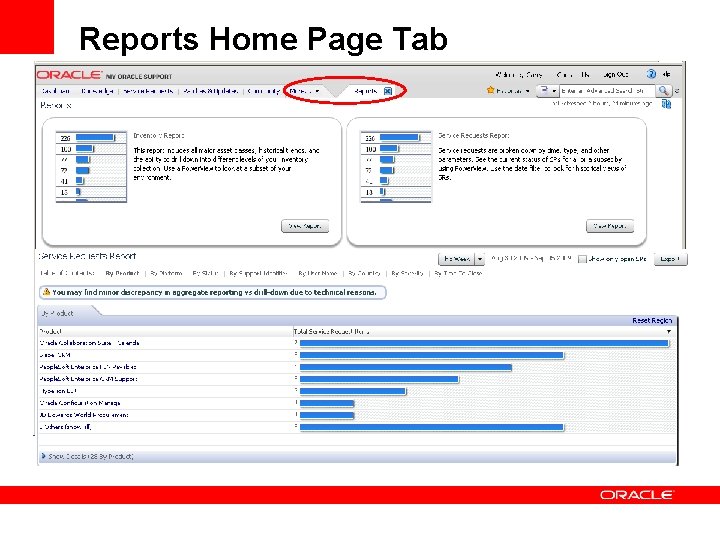720x540 pixels.
Task: Click the Past Week button
Action: pos(457,259)
